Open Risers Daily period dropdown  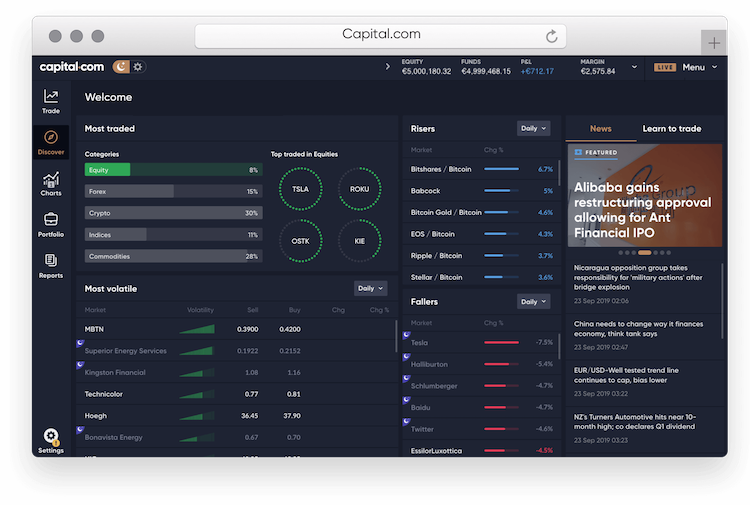click(533, 128)
